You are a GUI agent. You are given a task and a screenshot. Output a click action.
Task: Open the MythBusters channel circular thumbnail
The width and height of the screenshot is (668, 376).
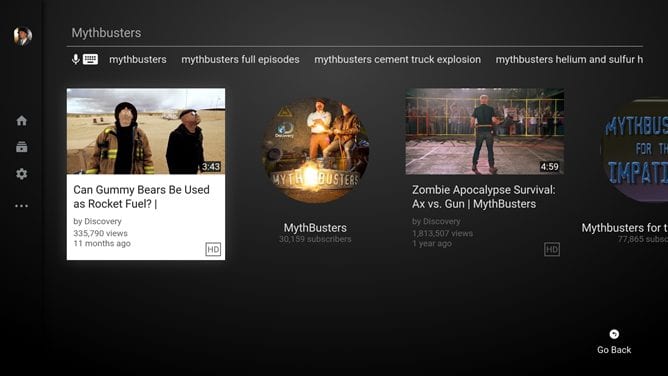click(x=315, y=150)
